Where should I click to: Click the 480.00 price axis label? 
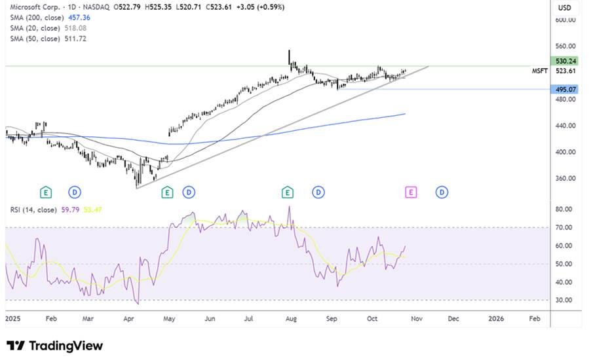pos(565,100)
